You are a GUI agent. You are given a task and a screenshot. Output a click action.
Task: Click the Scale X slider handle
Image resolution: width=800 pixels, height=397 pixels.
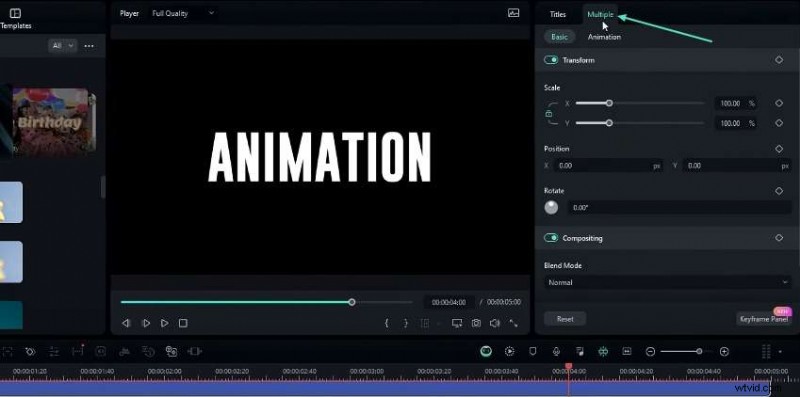coord(609,103)
